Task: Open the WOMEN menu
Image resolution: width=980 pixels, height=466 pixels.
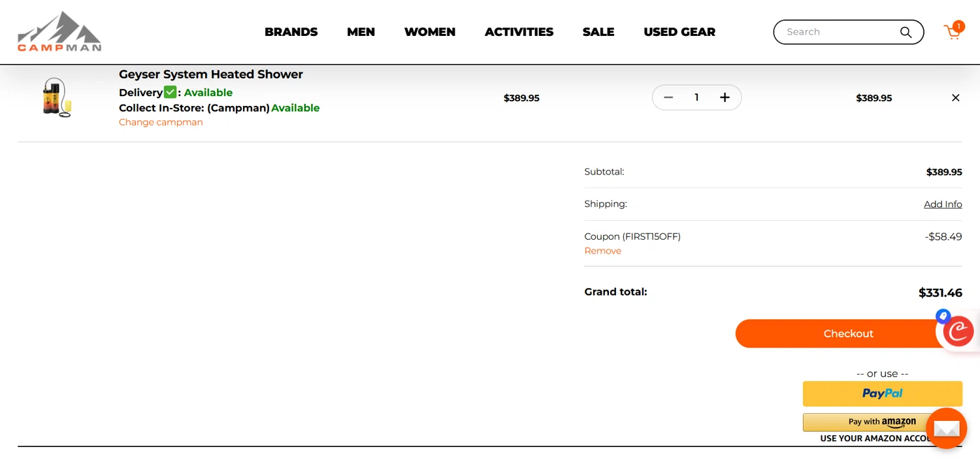Action: (x=430, y=32)
